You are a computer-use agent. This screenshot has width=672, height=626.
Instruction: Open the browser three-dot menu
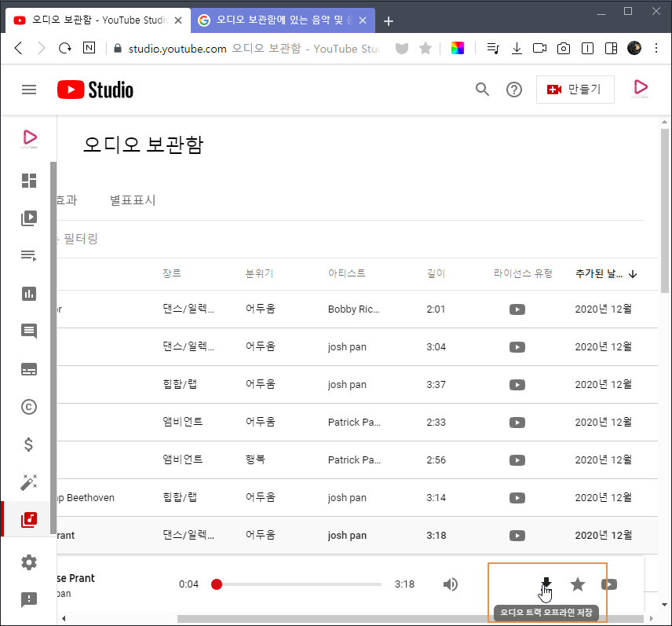(656, 48)
